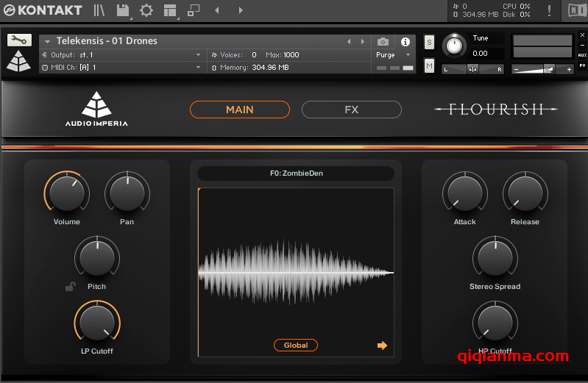Image resolution: width=588 pixels, height=383 pixels.
Task: Open the Purge dropdown menu
Action: (x=394, y=55)
